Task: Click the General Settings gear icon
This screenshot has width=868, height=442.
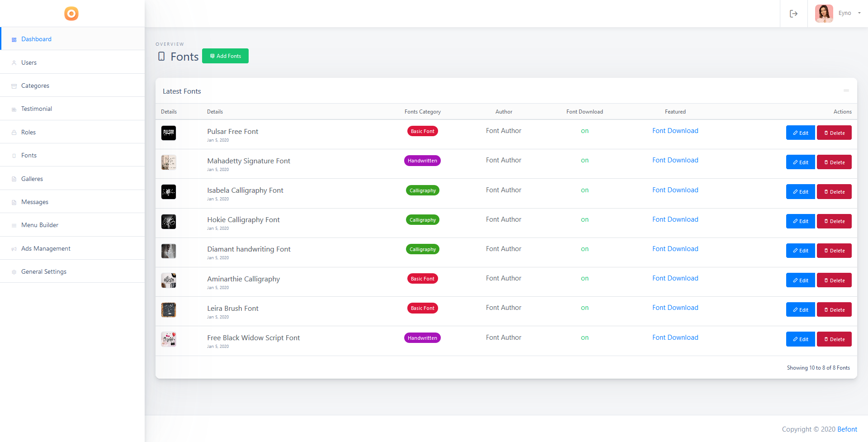Action: [14, 272]
